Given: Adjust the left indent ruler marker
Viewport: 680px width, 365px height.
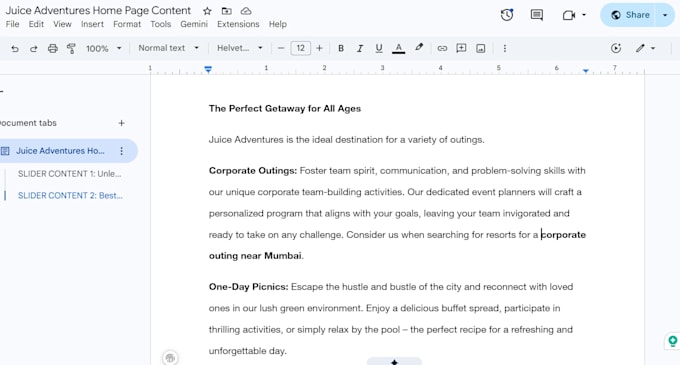Looking at the screenshot, I should (x=208, y=69).
